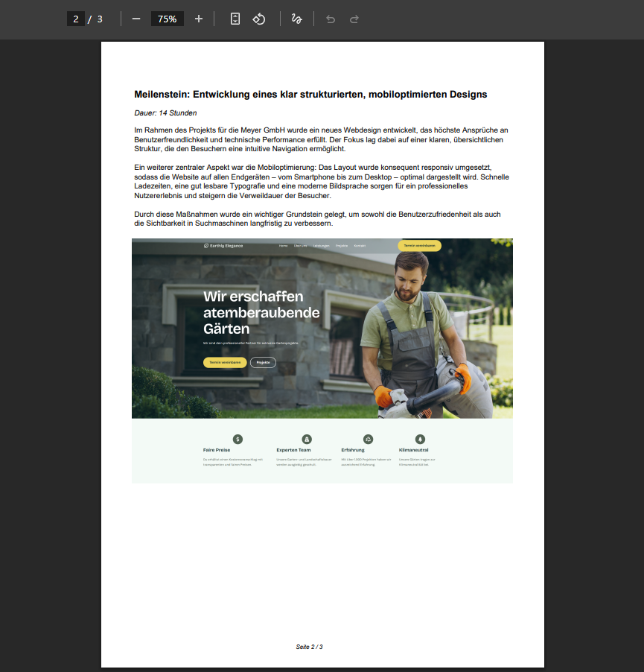
Task: Select Home in the website navigation
Action: point(283,246)
